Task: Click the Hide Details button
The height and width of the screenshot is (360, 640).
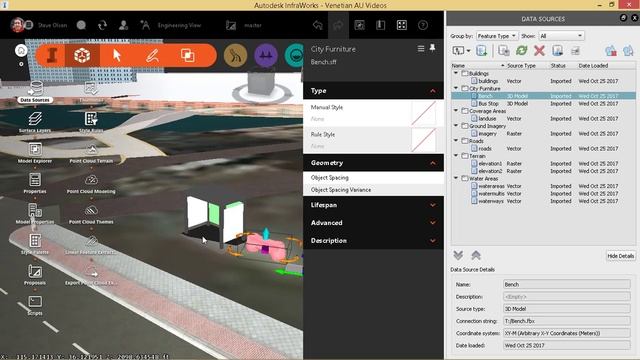Action: (x=620, y=256)
